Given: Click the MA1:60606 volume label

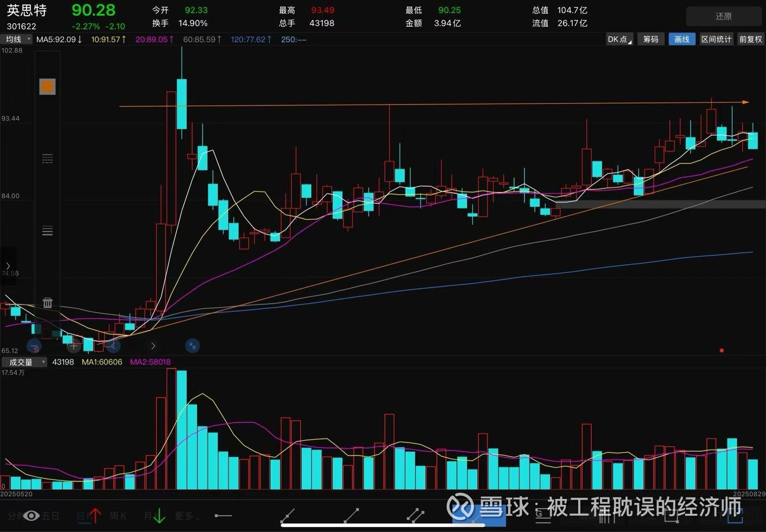Looking at the screenshot, I should point(102,362).
